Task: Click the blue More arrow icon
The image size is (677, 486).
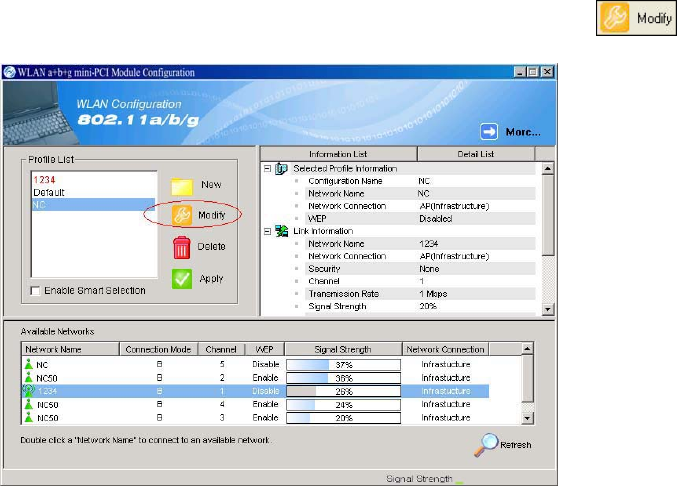Action: point(489,131)
